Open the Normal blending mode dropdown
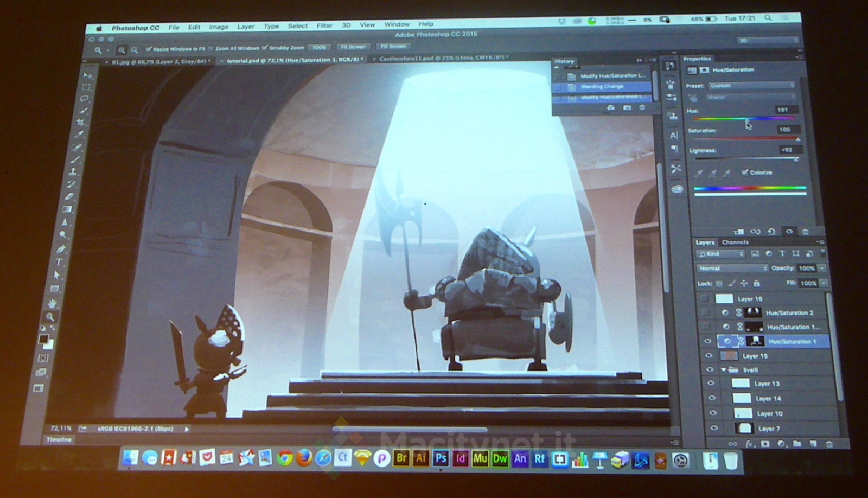Screen dimensions: 868x498 pos(732,269)
